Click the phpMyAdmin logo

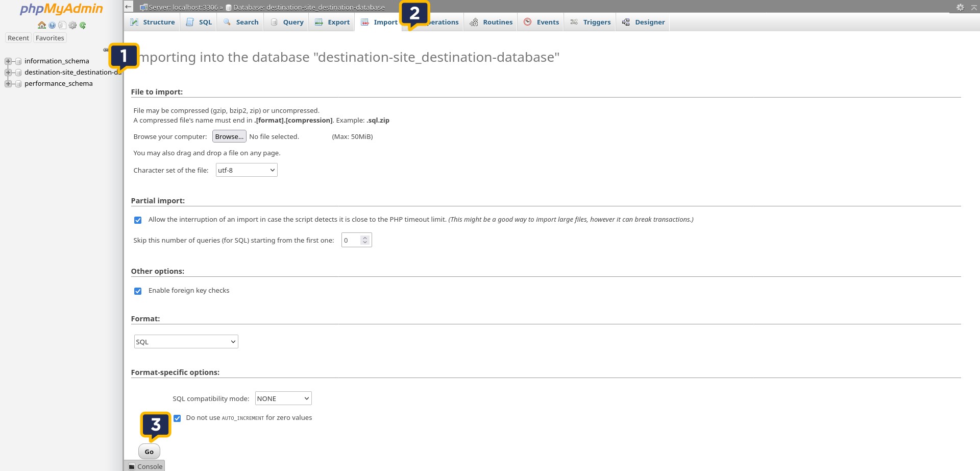point(61,9)
